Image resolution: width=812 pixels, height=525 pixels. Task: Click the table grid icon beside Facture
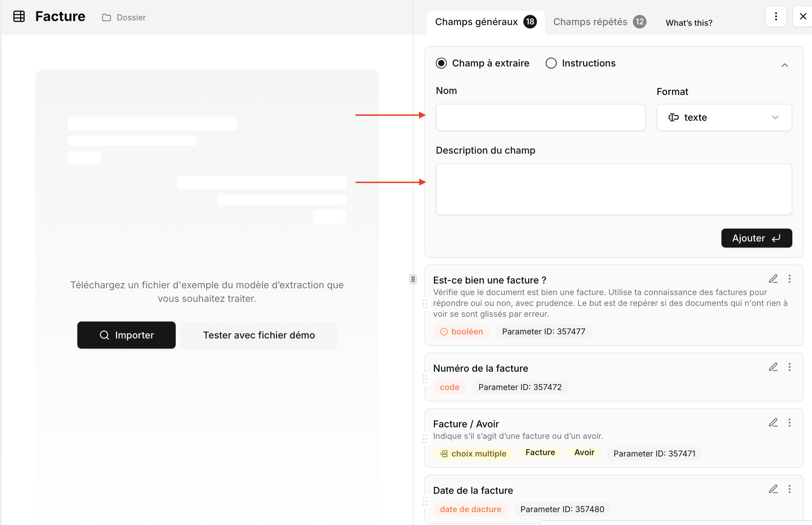click(19, 16)
